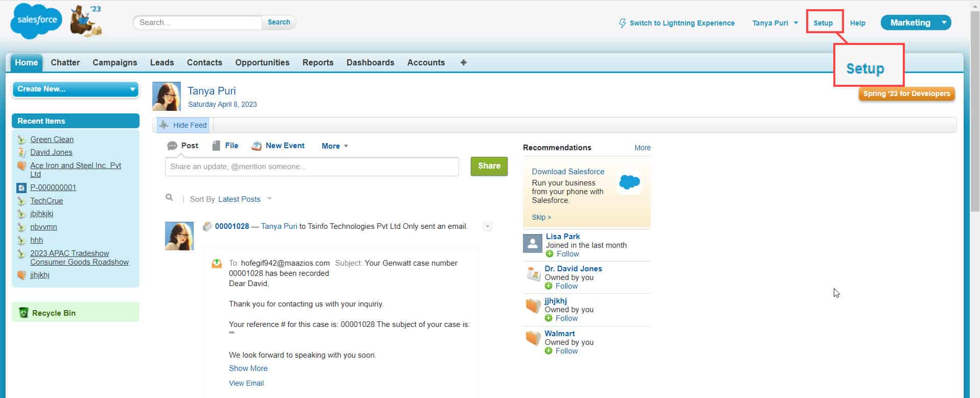The image size is (980, 398).
Task: Click the TechCrue lead icon
Action: pyautogui.click(x=21, y=201)
